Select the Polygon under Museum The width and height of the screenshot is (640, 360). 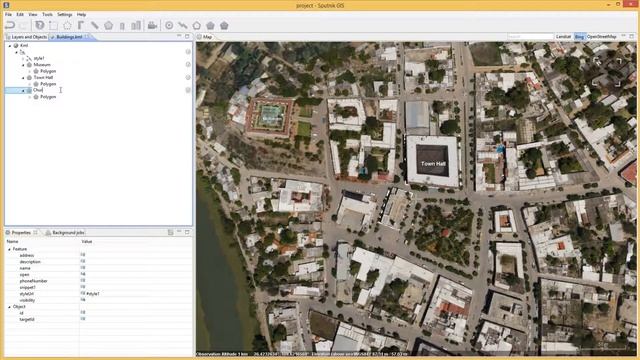coord(48,71)
